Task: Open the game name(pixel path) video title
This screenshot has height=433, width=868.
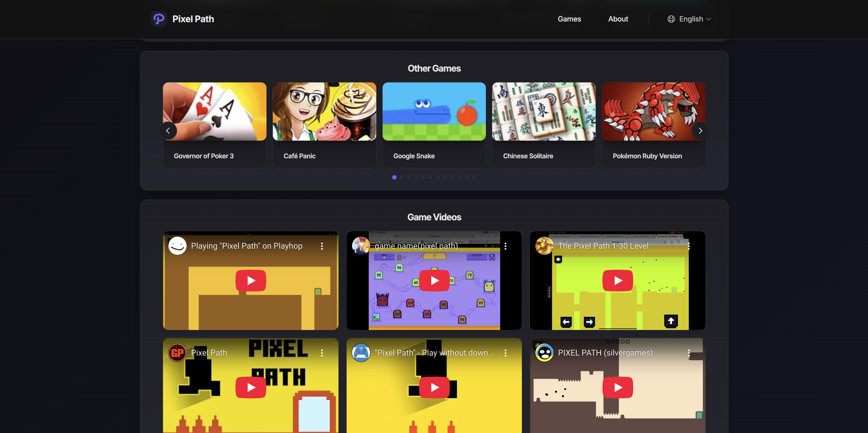Action: point(416,246)
